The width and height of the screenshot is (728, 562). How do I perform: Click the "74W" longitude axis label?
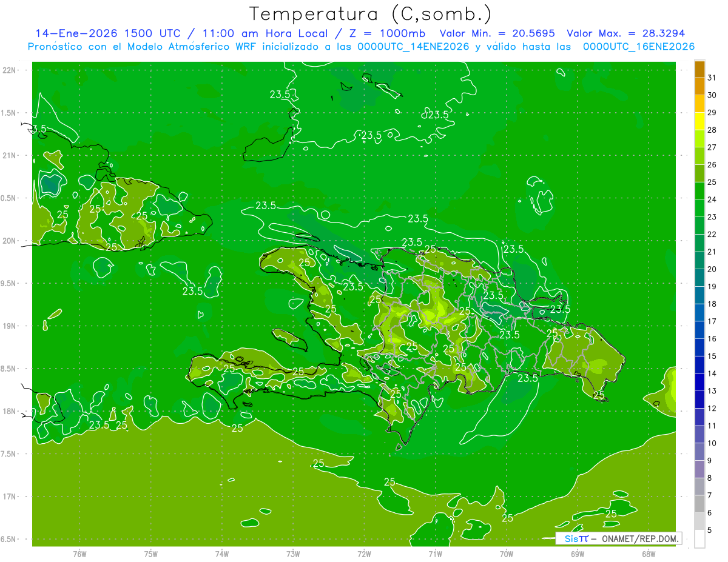pos(222,554)
